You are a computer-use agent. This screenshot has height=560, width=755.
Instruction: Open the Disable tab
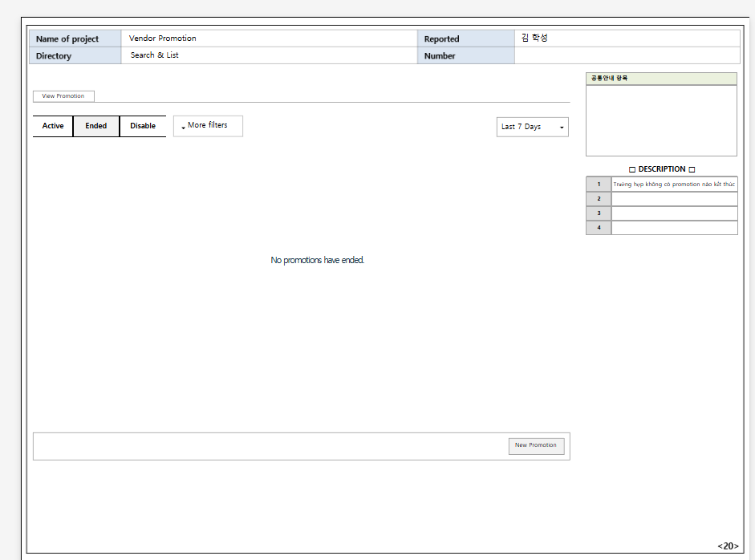coord(143,126)
